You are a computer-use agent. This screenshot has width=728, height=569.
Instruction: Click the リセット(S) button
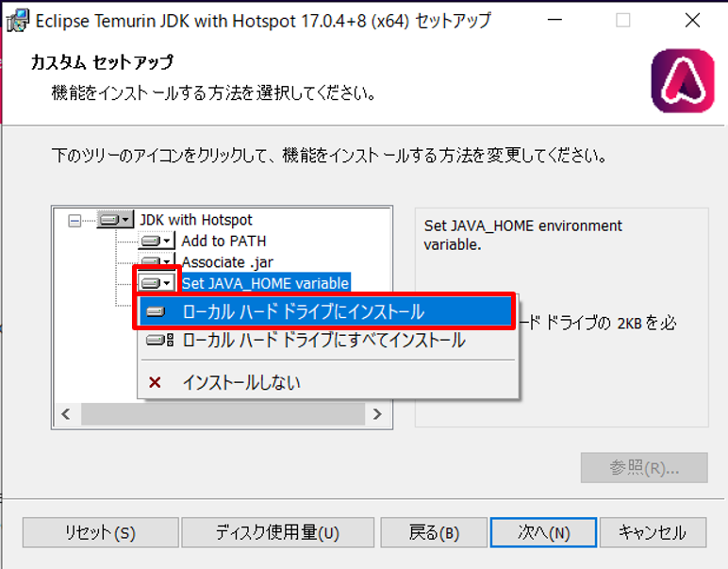tap(100, 532)
